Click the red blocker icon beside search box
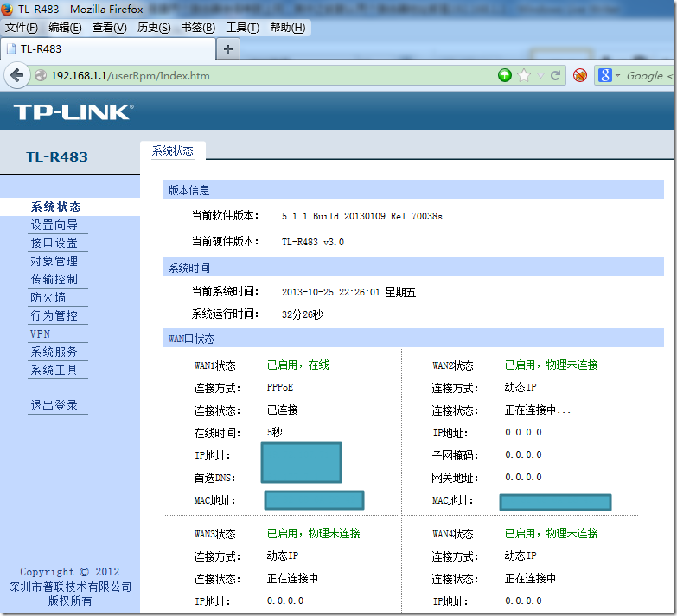Screen dimensions: 677x616 (580, 75)
